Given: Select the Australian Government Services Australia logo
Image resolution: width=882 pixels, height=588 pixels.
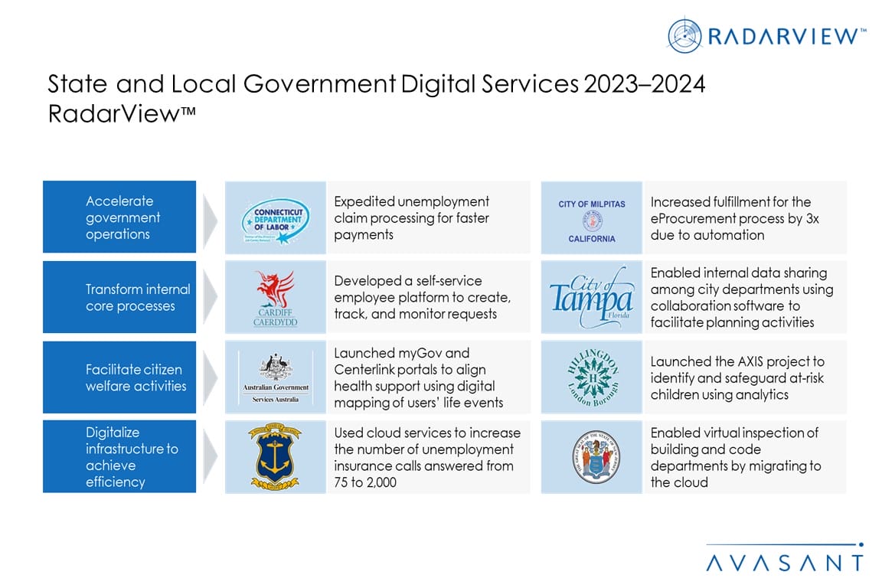Looking at the screenshot, I should point(275,377).
